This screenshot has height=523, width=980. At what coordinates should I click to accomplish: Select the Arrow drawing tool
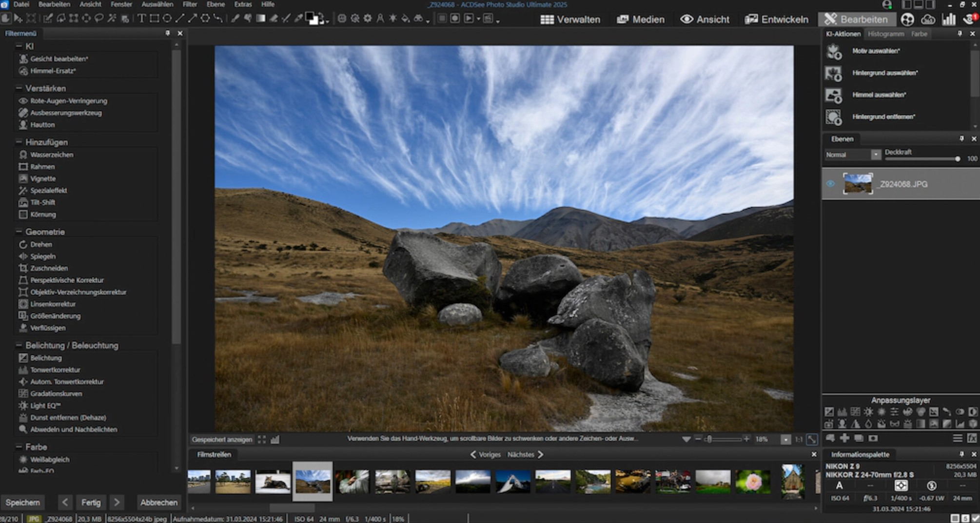pos(192,19)
